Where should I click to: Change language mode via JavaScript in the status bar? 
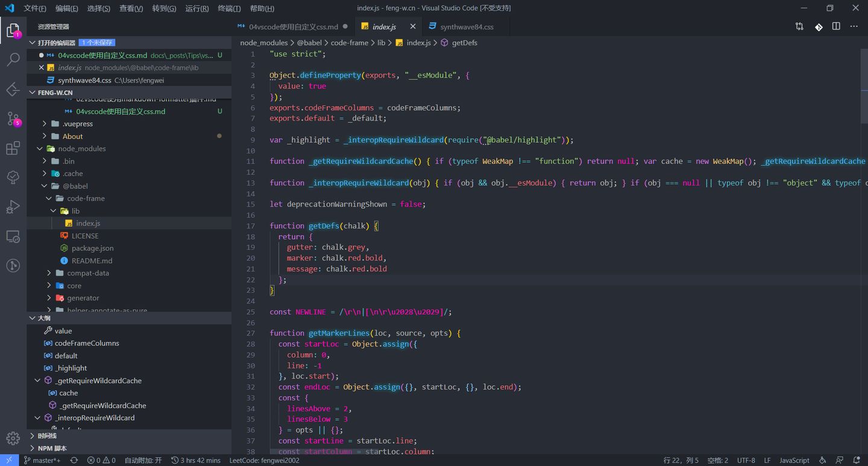coord(794,460)
